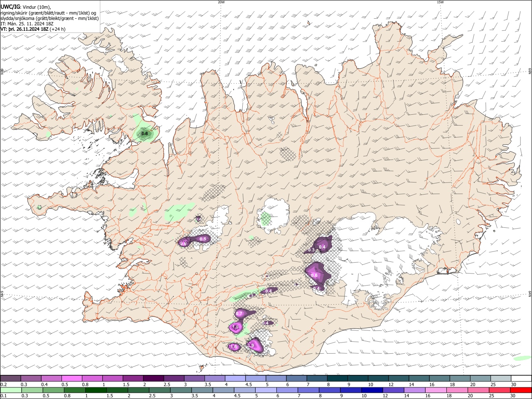Click the green 0.8 rain value in the Westfjords
Image resolution: width=532 pixels, height=399 pixels.
pos(145,134)
